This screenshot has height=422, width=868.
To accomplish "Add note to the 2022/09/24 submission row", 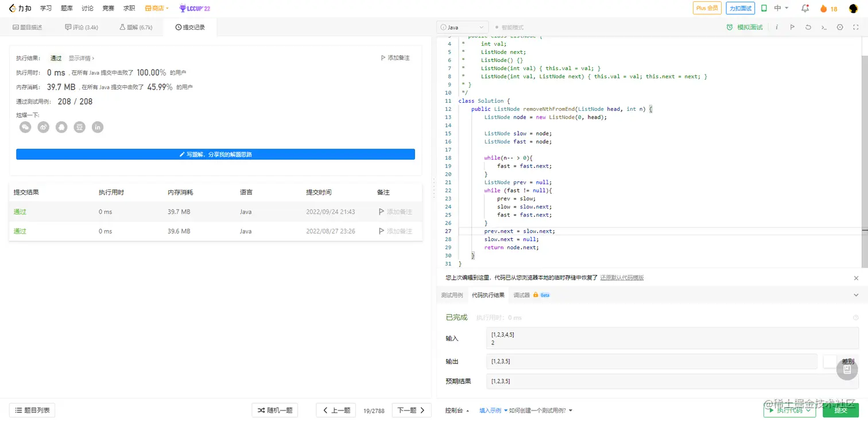I will click(x=396, y=212).
